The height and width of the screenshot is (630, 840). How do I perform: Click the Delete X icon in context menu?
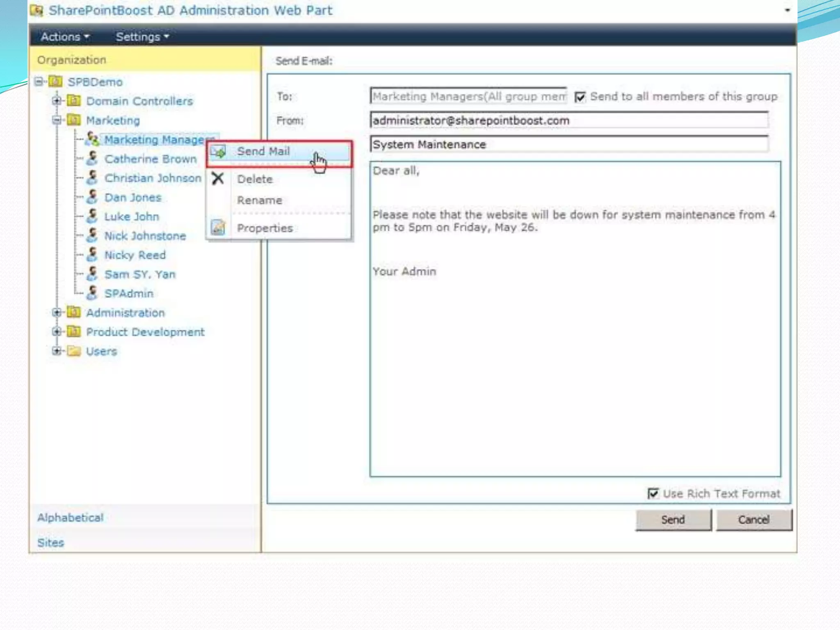click(x=218, y=178)
